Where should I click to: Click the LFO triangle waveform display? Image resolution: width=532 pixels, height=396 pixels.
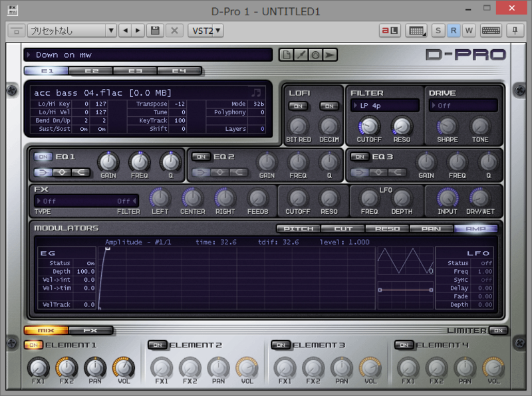pos(406,260)
